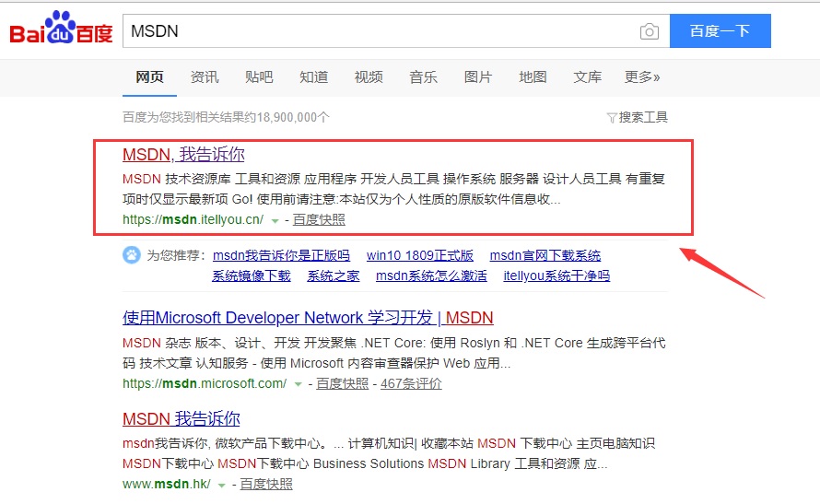Image resolution: width=820 pixels, height=504 pixels.
Task: Click the https://msdn.microsoft.com/ URL
Action: click(205, 383)
